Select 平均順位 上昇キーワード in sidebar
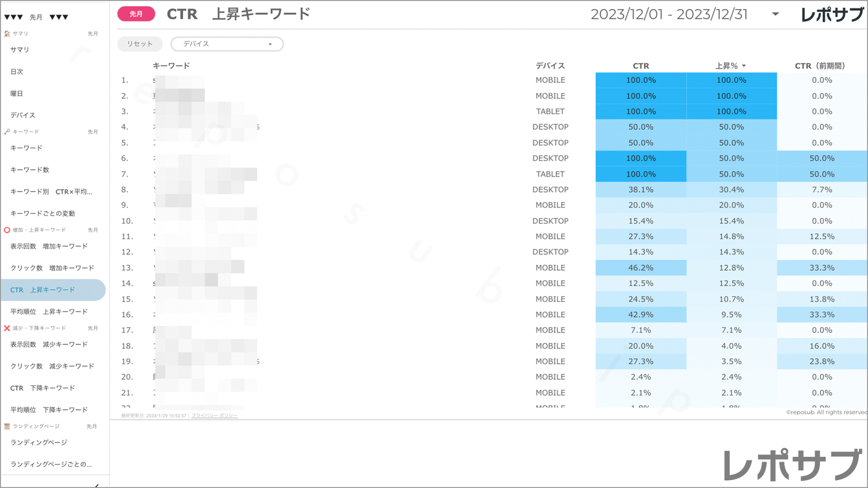The width and height of the screenshot is (868, 488). tap(49, 312)
